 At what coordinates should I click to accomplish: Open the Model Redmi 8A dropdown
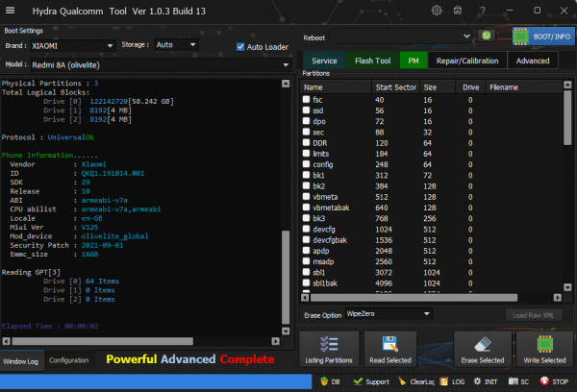pyautogui.click(x=161, y=65)
